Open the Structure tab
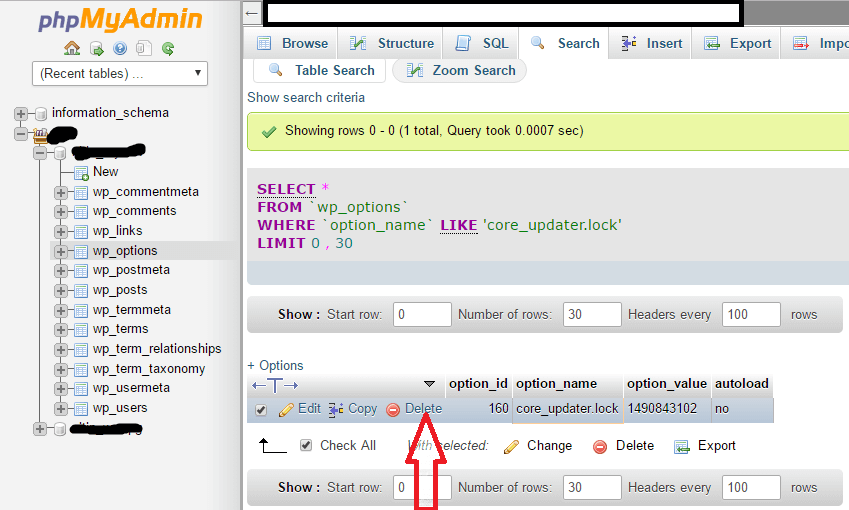This screenshot has height=510, width=849. click(x=391, y=43)
